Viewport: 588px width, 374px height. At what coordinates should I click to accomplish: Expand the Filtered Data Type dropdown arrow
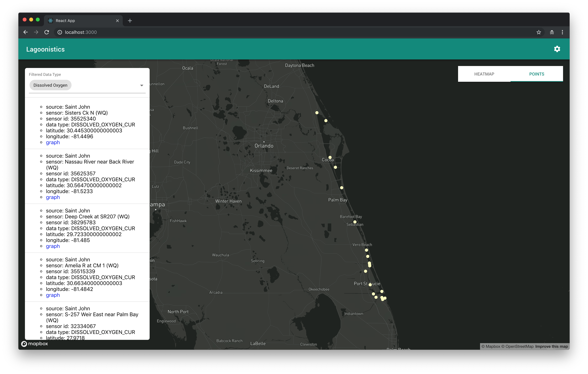click(142, 86)
